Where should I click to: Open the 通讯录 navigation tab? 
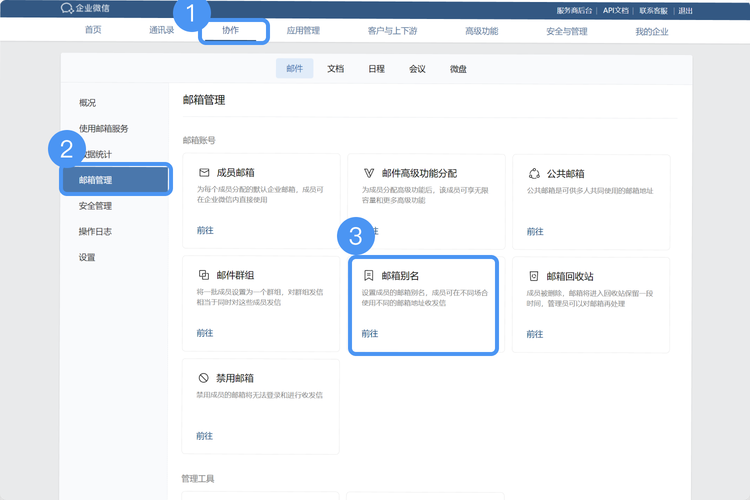161,31
